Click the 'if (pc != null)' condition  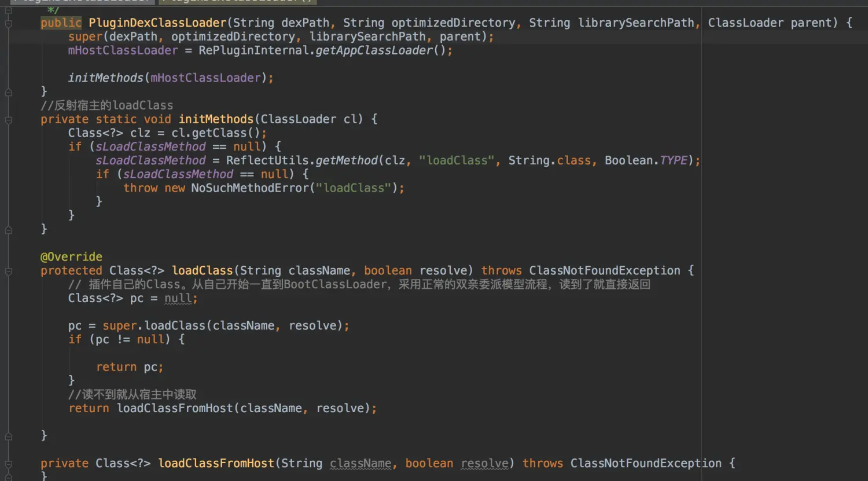119,340
